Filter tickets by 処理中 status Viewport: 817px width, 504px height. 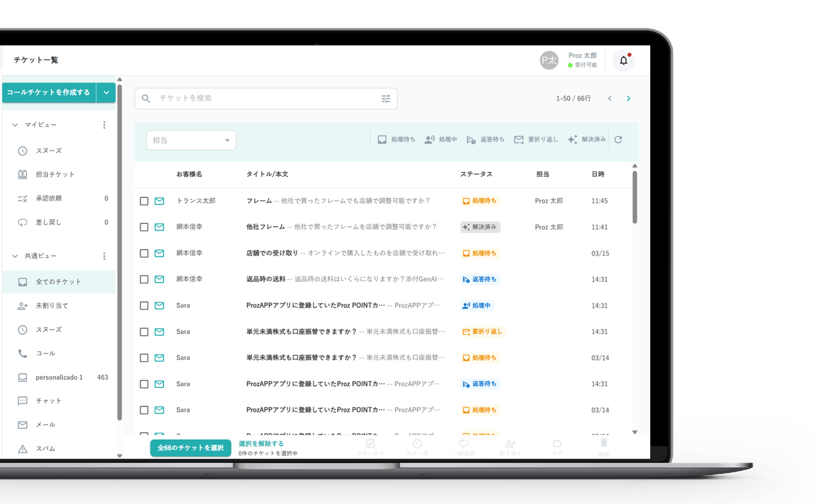pyautogui.click(x=441, y=139)
